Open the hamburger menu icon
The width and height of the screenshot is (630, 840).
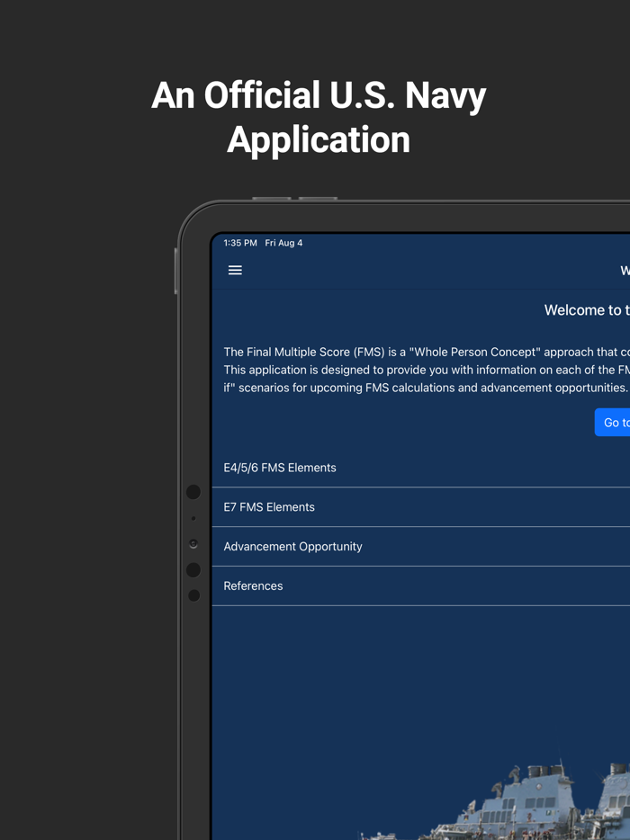(x=235, y=271)
